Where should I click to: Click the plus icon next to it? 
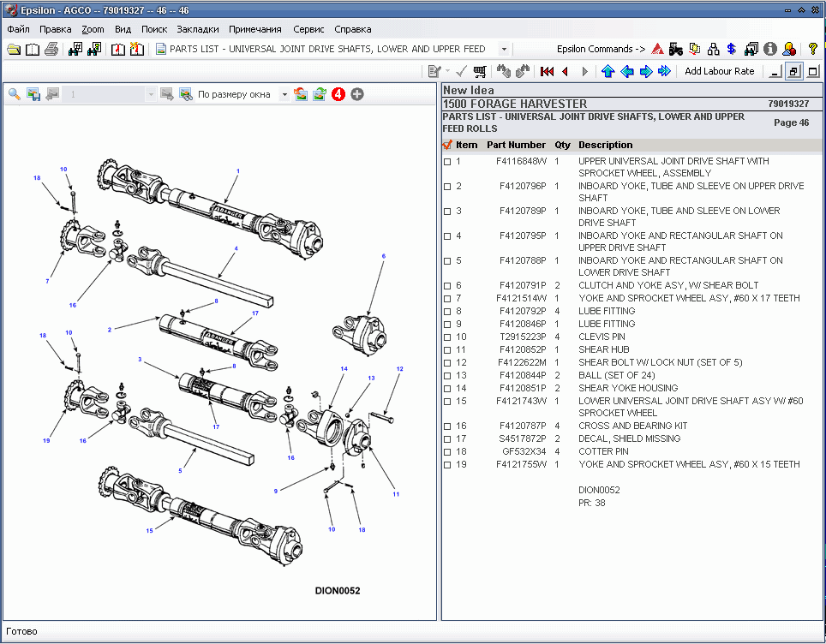(356, 94)
